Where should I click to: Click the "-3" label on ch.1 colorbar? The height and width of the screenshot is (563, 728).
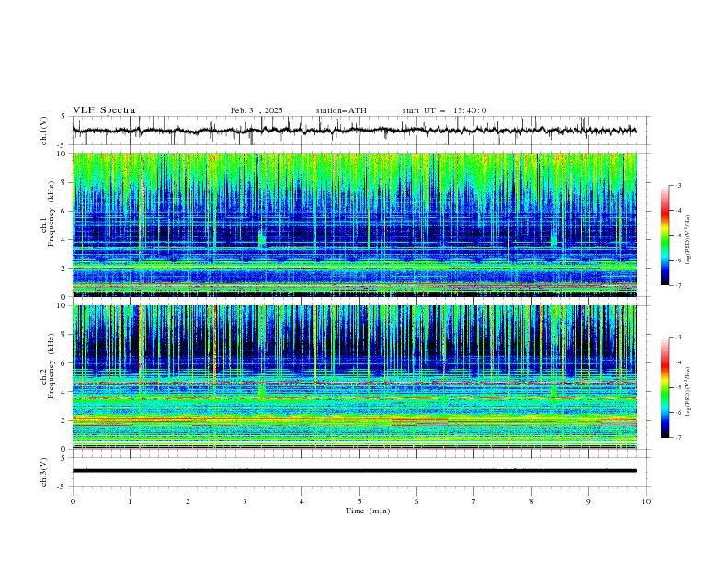677,185
